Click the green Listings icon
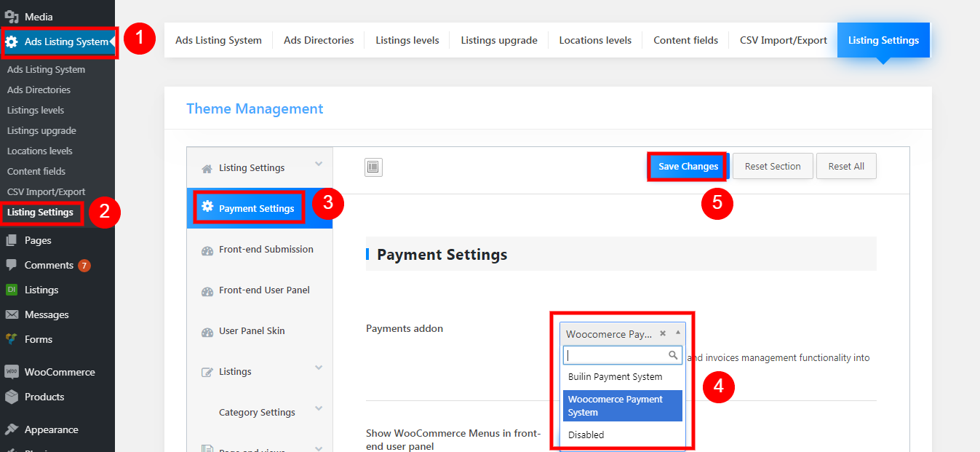This screenshot has width=980, height=452. coord(12,290)
